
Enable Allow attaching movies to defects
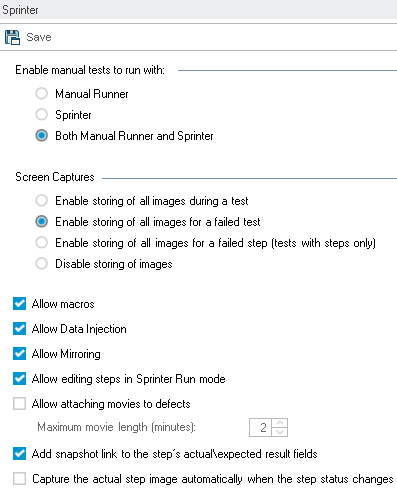click(19, 404)
